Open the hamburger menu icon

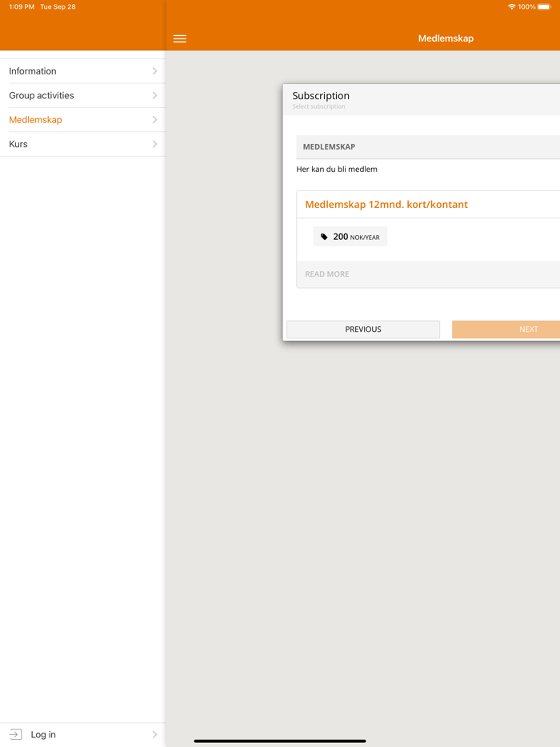pyautogui.click(x=180, y=38)
